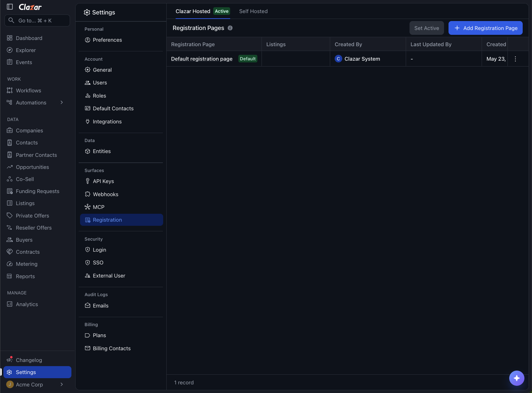Open the Listings data page
The image size is (532, 393).
point(37,203)
